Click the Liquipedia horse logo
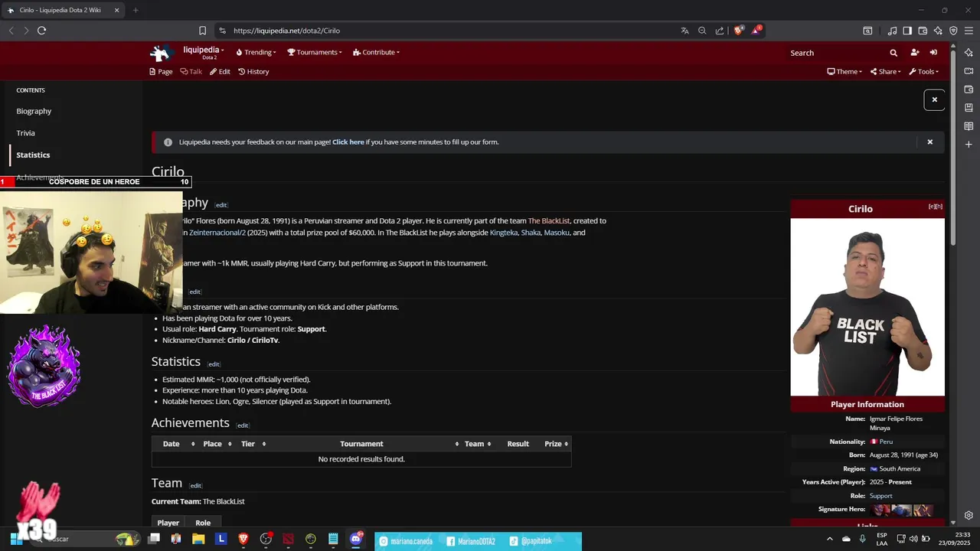 coord(162,53)
